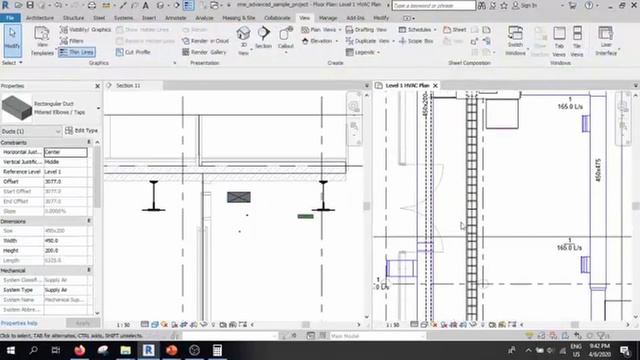Viewport: 640px width, 360px height.
Task: Click the duct Width value field
Action: pyautogui.click(x=65, y=241)
